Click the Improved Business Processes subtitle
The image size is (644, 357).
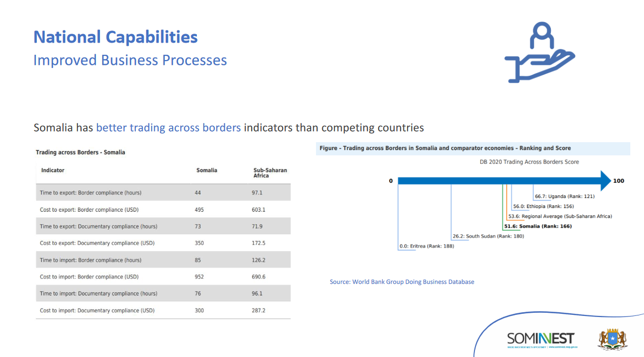[130, 60]
